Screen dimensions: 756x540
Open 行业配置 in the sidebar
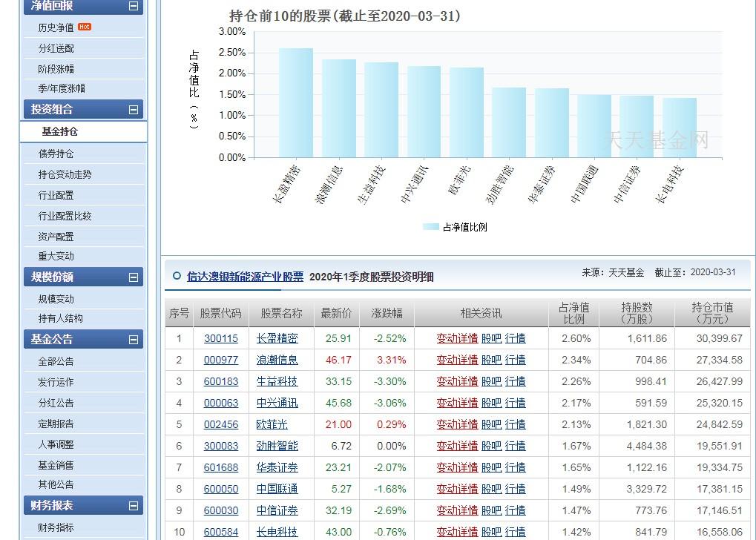(x=56, y=195)
